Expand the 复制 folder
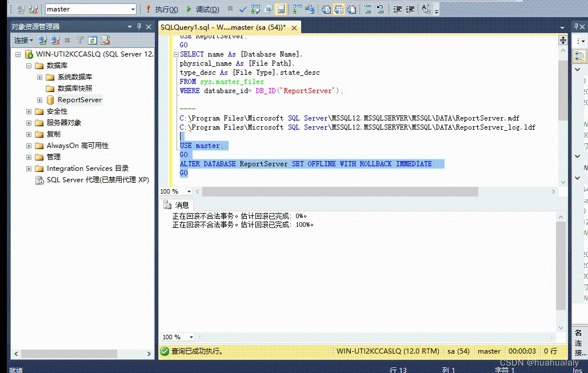Viewport: 588px width, 373px height. 29,134
